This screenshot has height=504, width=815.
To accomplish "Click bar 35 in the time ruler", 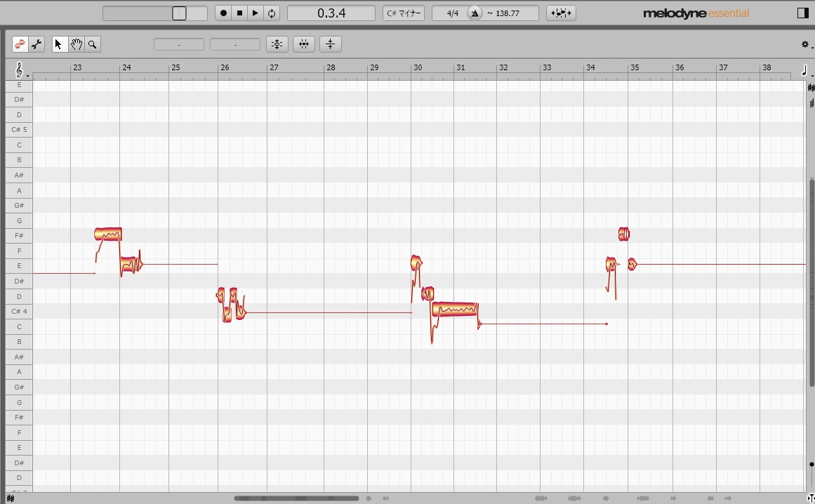I will click(635, 67).
